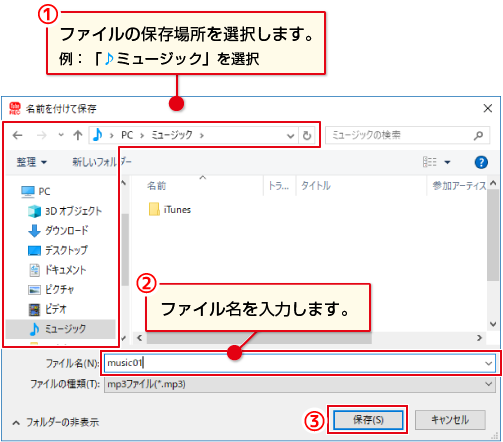Click the back navigation arrow
The image size is (503, 442).
[17, 135]
